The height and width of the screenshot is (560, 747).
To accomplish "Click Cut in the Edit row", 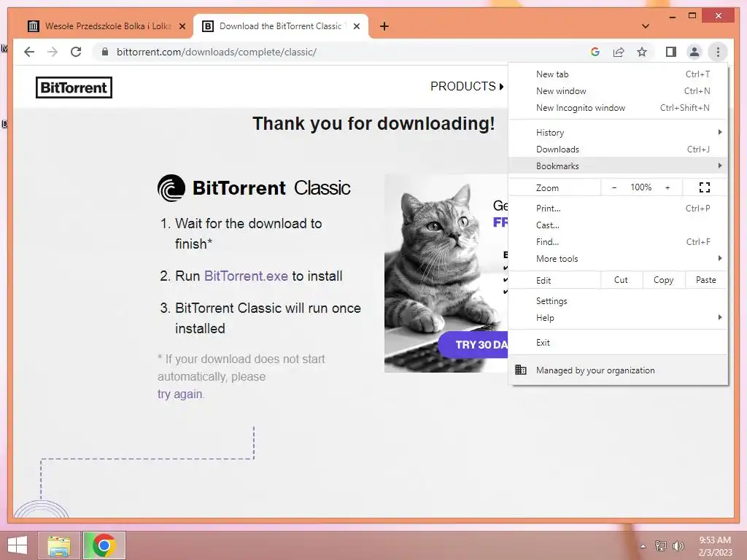I will pyautogui.click(x=621, y=280).
